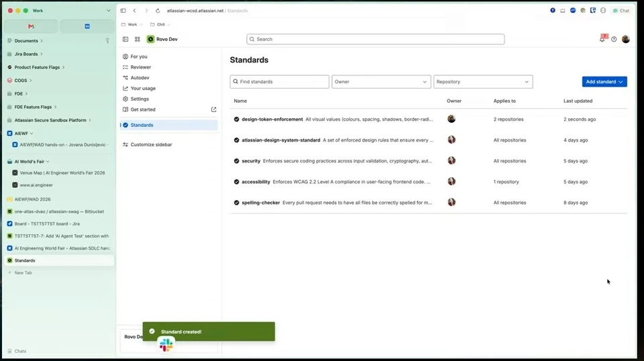Open the Owner filter dropdown
Screen dimensions: 644x361
[x=381, y=82]
